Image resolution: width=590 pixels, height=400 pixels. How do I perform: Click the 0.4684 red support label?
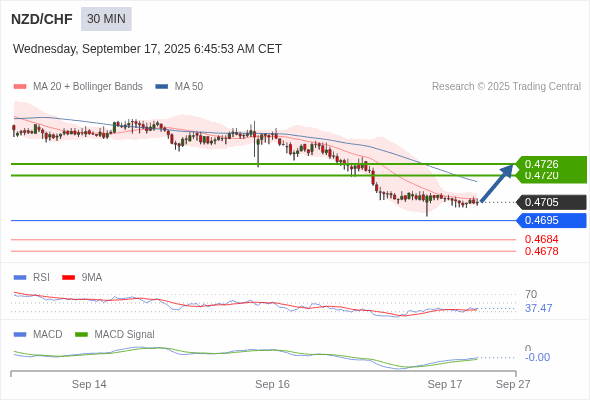pyautogui.click(x=541, y=239)
